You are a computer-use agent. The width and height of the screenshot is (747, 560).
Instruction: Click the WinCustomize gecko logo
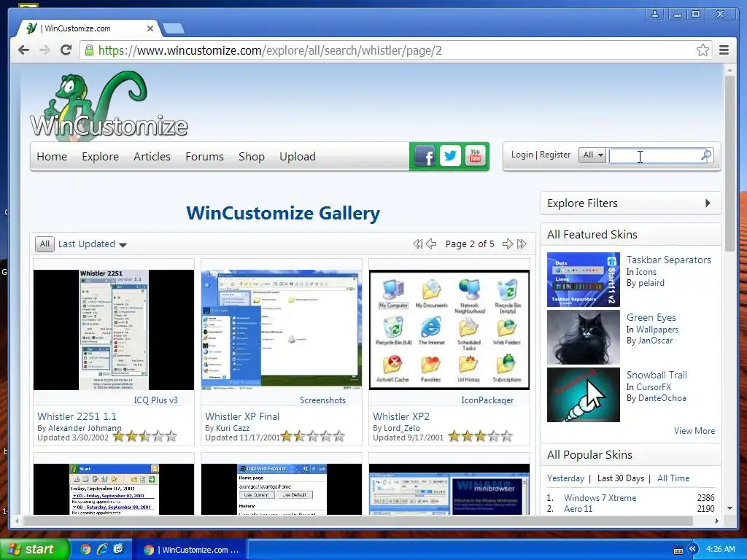109,106
